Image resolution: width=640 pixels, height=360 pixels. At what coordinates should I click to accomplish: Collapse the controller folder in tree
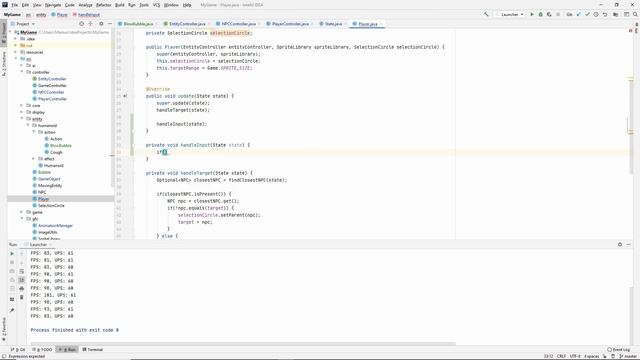coord(22,72)
